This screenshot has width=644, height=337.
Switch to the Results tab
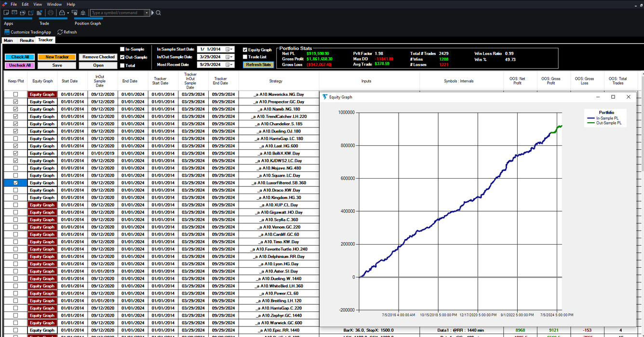pos(26,40)
